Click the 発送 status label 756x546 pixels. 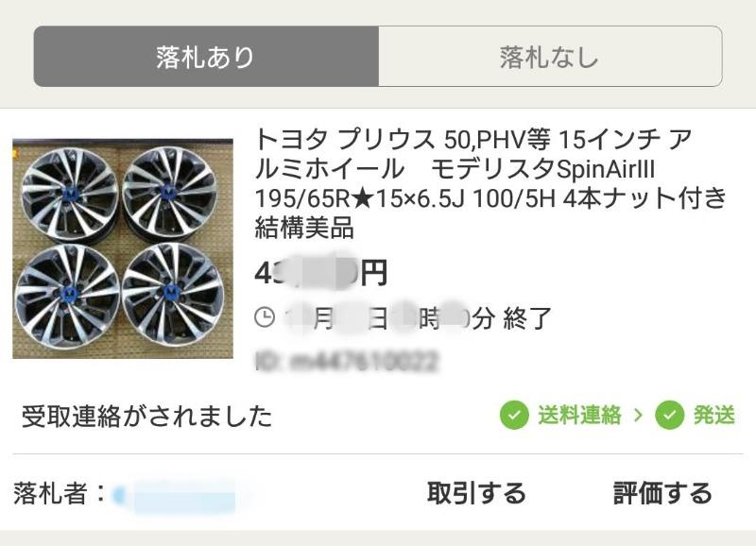714,415
